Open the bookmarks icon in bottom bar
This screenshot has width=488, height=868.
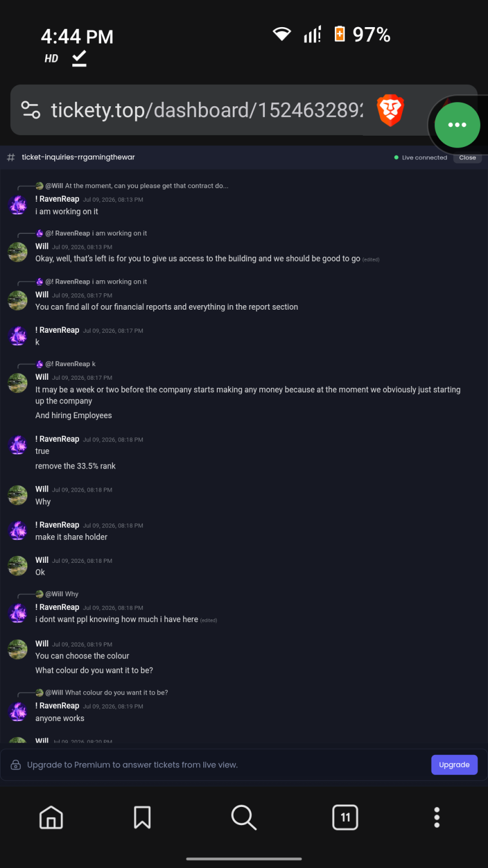coord(142,817)
